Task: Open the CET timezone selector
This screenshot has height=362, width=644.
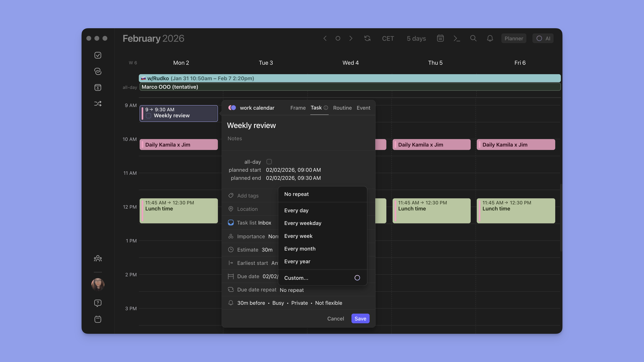Action: click(x=388, y=38)
